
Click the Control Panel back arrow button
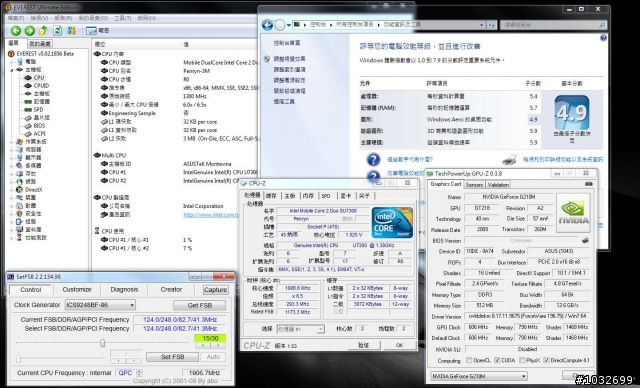click(x=267, y=25)
